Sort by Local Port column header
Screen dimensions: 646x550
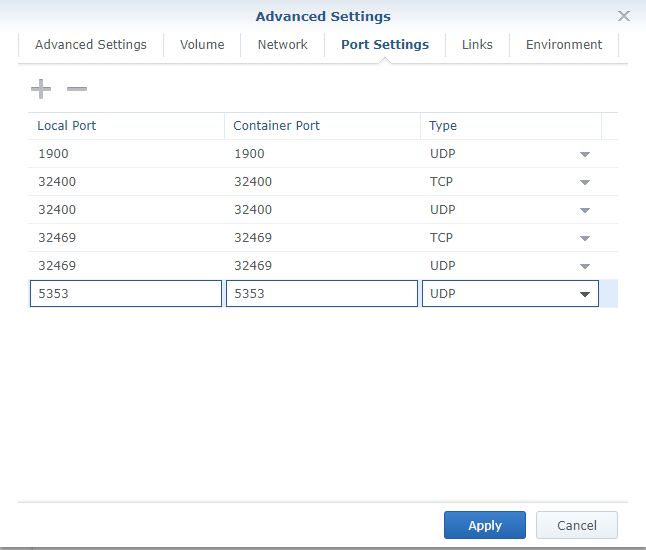pyautogui.click(x=126, y=126)
